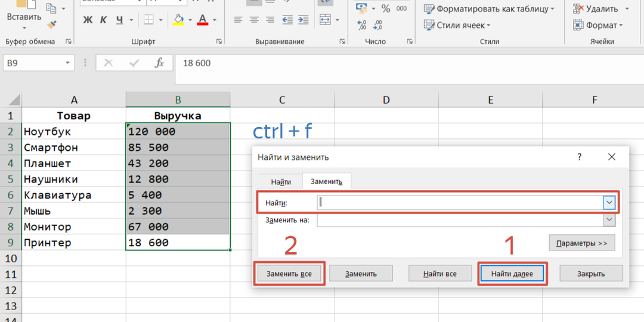Viewport: 644px width, 322px height.
Task: Expand options with Параметры >> button
Action: tap(582, 243)
